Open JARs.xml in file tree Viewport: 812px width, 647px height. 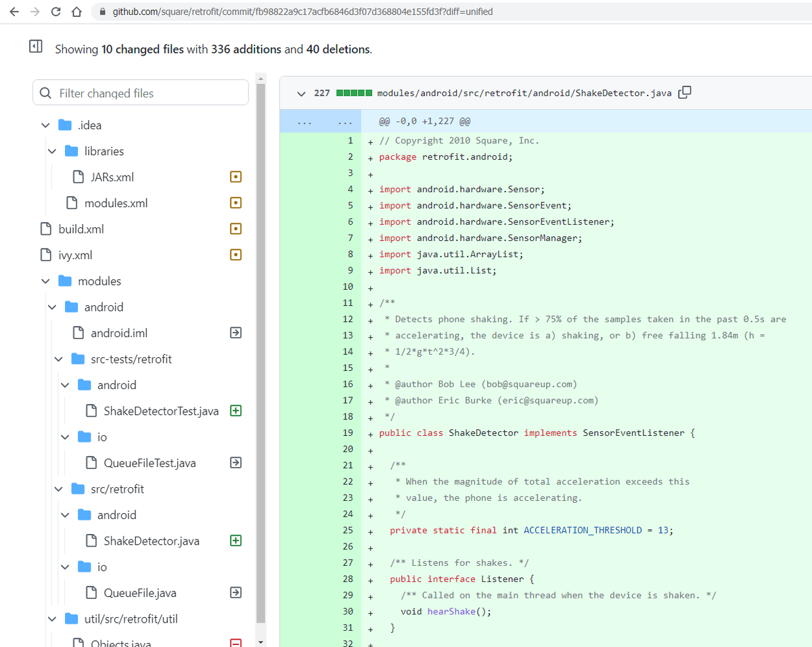[112, 177]
